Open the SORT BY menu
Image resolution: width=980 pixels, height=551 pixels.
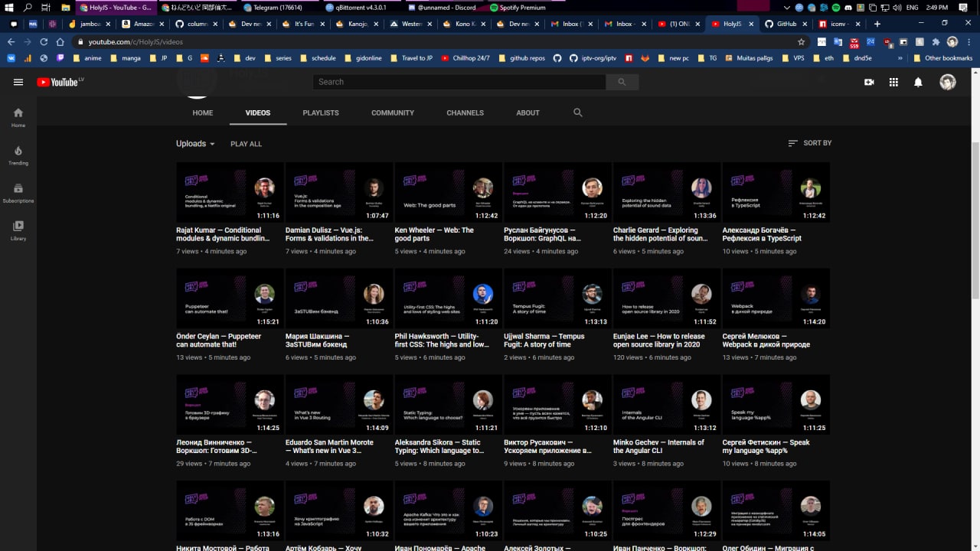point(809,143)
